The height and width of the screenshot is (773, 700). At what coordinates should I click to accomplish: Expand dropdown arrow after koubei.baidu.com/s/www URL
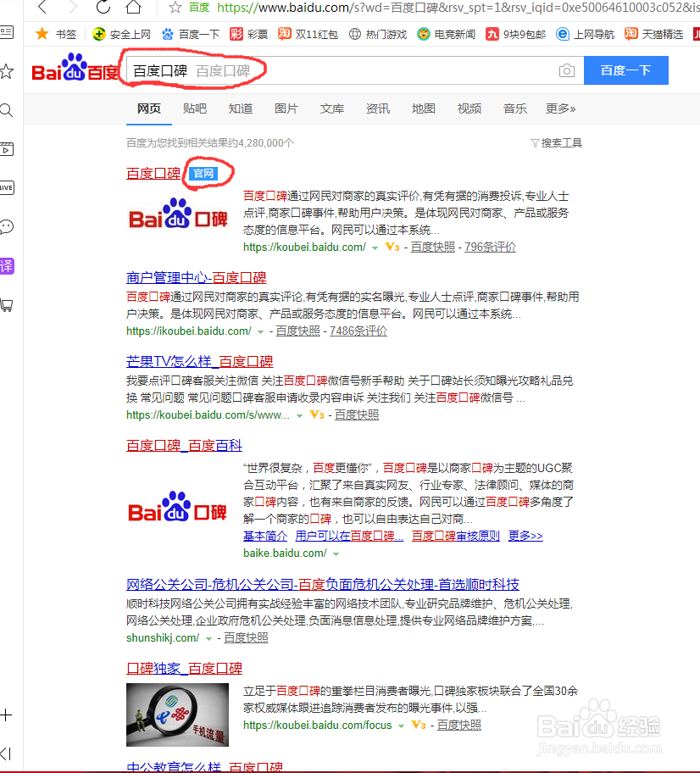click(299, 416)
